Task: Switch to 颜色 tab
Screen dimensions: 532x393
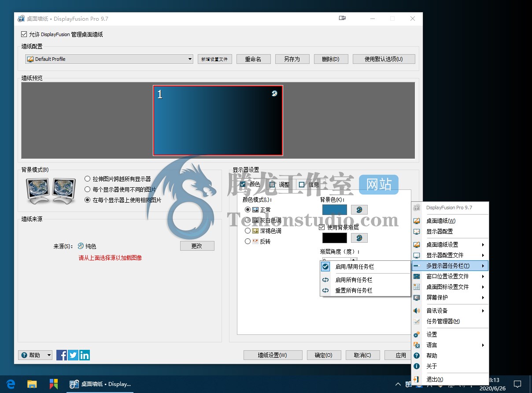Action: pyautogui.click(x=250, y=185)
